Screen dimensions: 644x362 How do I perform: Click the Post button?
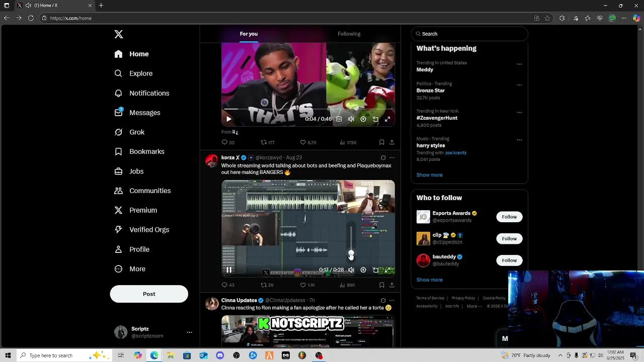point(149,294)
